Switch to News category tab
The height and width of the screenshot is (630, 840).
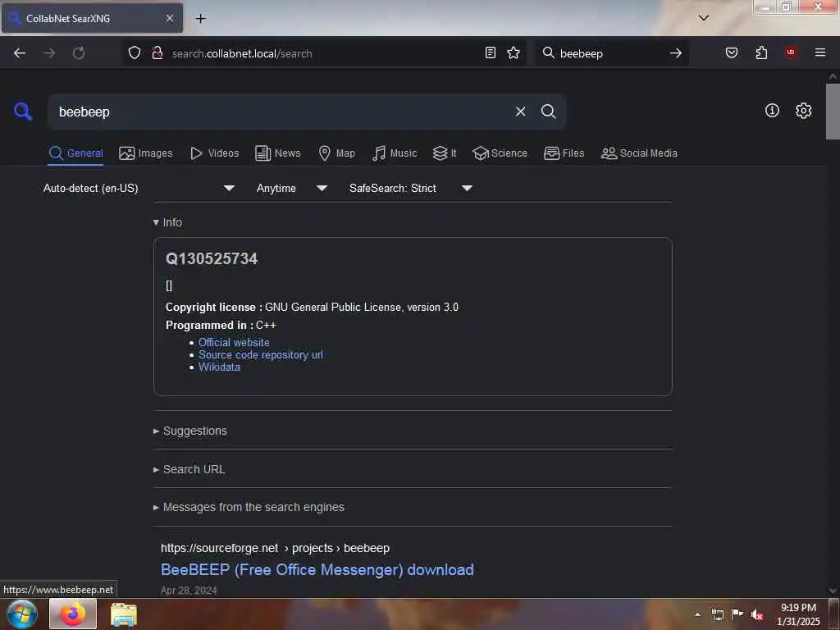pyautogui.click(x=277, y=153)
